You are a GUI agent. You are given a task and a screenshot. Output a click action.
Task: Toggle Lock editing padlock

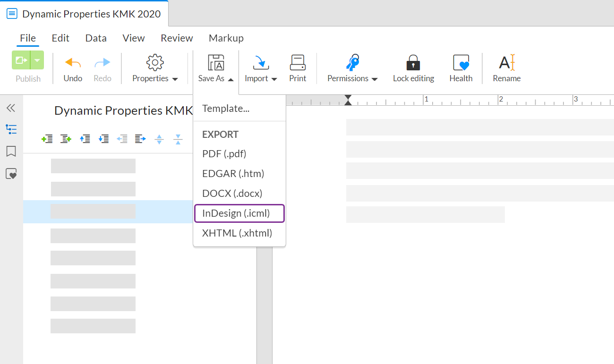tap(413, 63)
